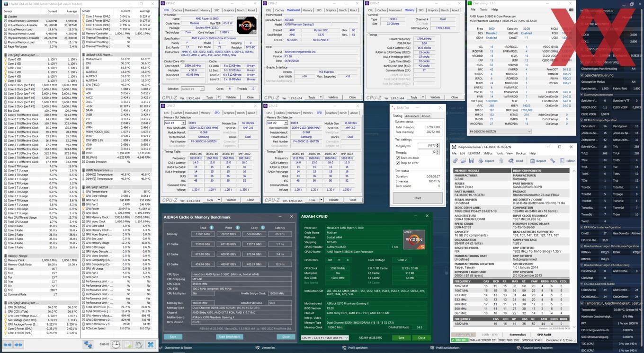The image size is (644, 353).
Task: Click Export in Thaiphoon Burner toolbar
Action: 486,161
